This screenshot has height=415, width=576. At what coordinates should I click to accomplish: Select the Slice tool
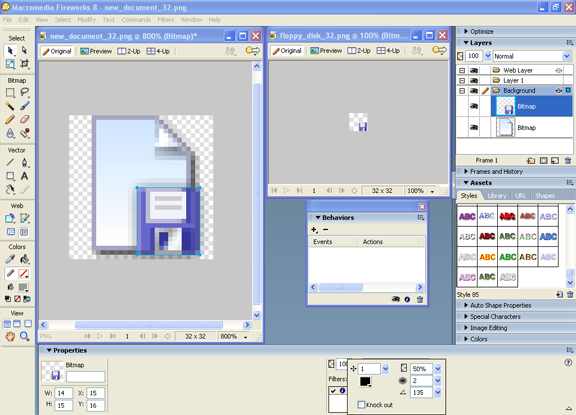[24, 218]
